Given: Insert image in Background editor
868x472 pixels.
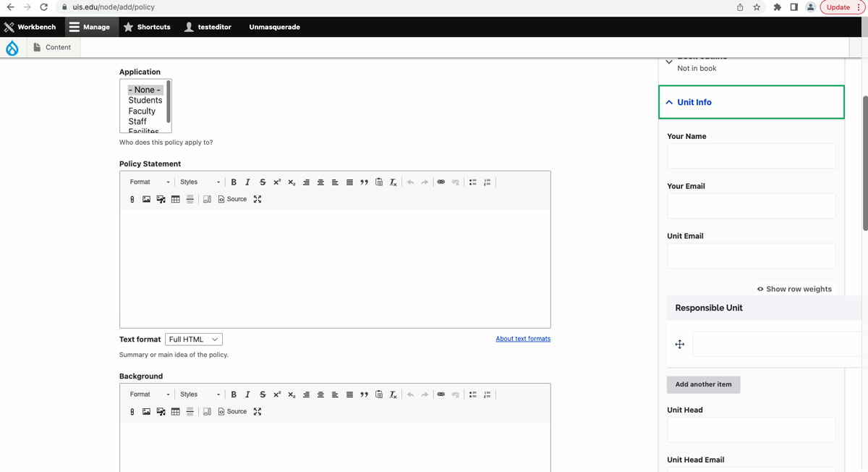Looking at the screenshot, I should point(146,411).
